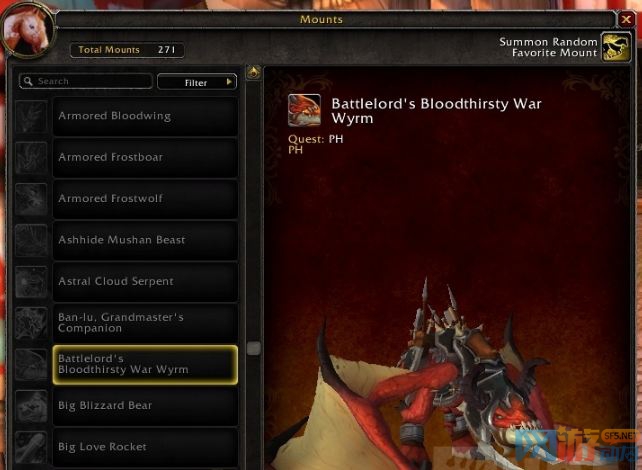Image resolution: width=642 pixels, height=470 pixels.
Task: Click the scroll up arrow above the mount list
Action: click(253, 73)
